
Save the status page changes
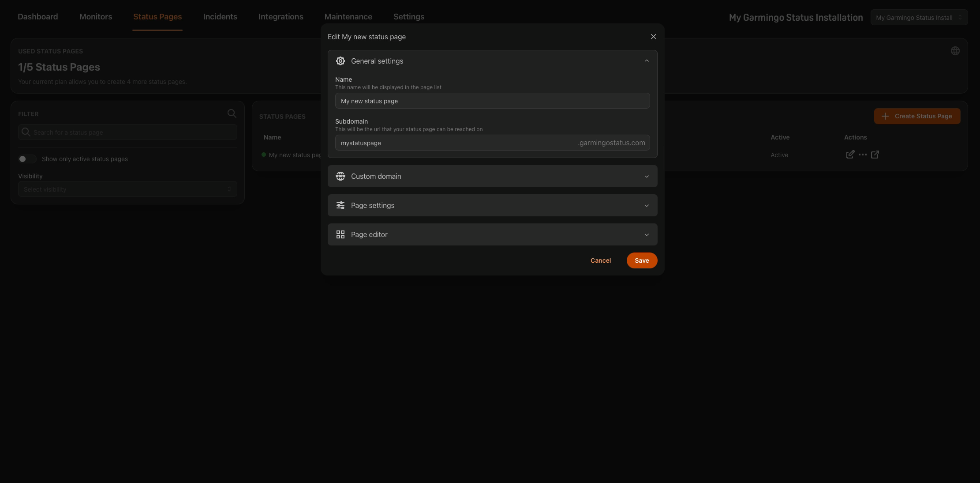tap(642, 260)
